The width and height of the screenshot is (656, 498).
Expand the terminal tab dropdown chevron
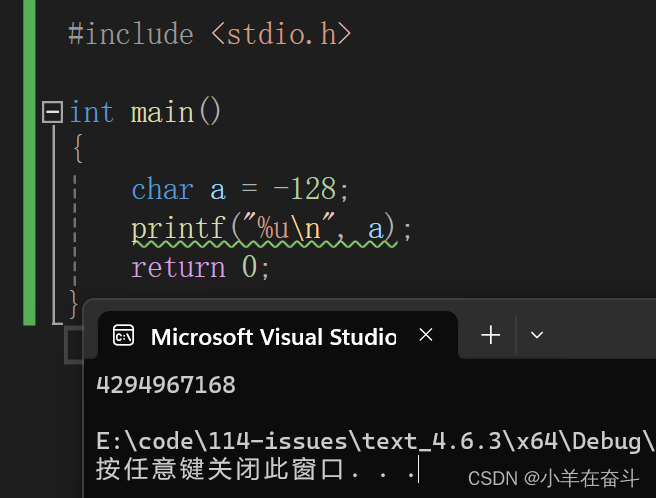click(x=536, y=336)
